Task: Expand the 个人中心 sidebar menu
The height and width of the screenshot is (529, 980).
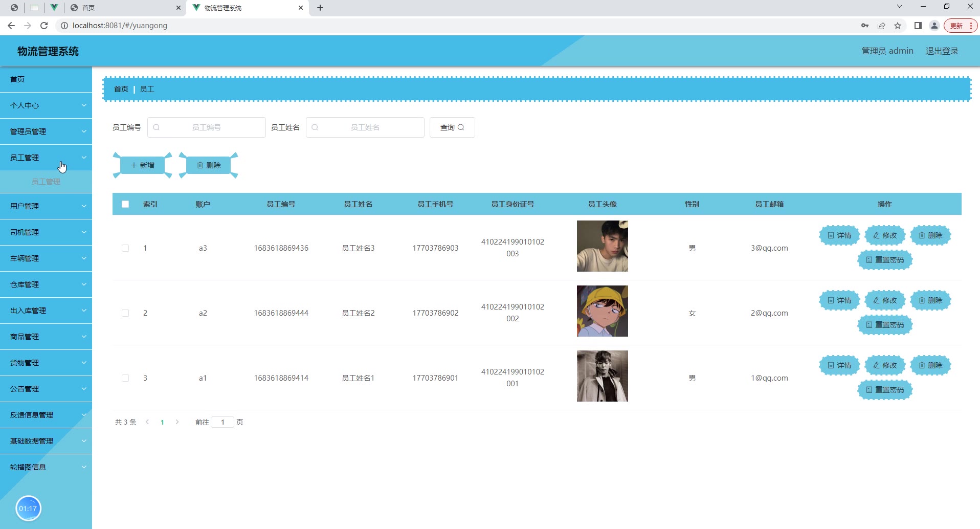Action: (x=46, y=105)
